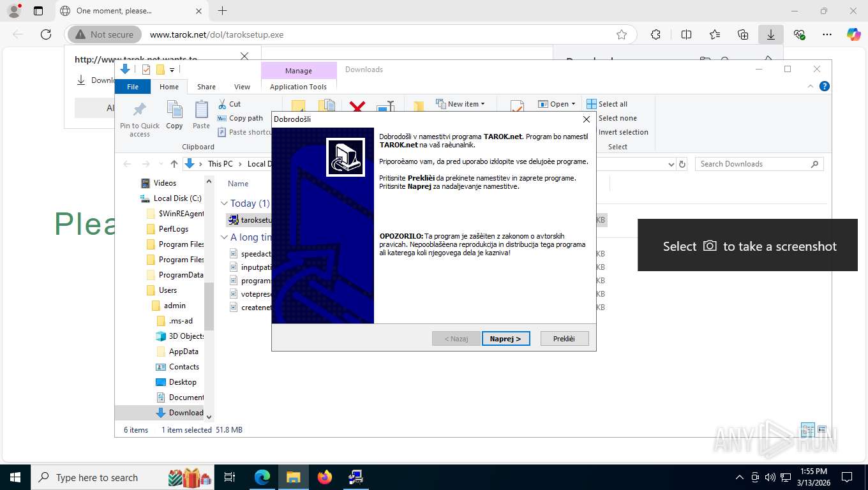Click the Copy ribbon button
Image resolution: width=868 pixels, height=490 pixels.
tap(174, 115)
